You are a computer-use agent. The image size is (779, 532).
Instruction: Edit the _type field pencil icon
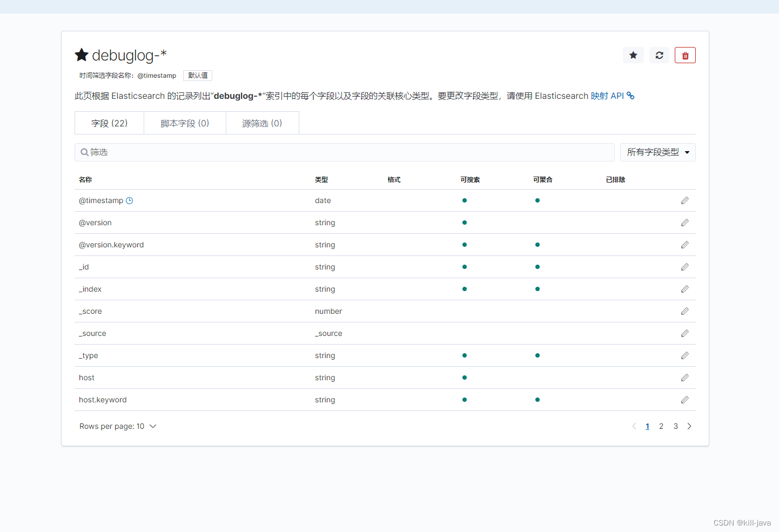click(x=684, y=355)
